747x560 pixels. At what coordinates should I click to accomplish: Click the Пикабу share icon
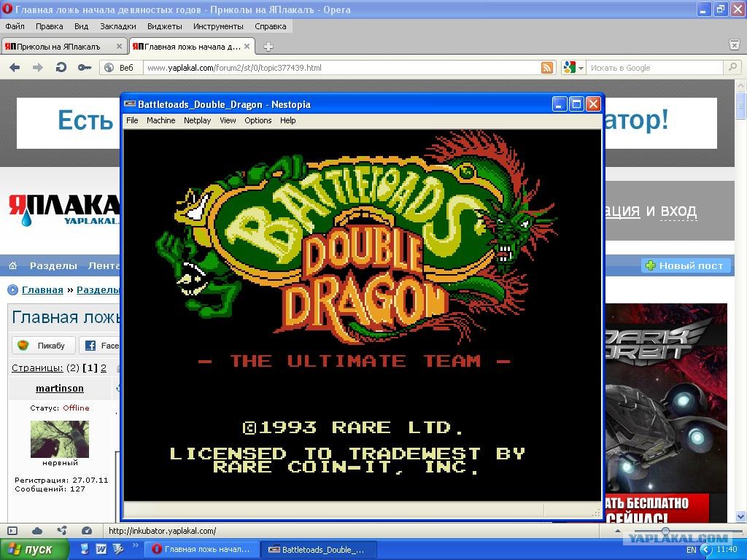click(23, 345)
